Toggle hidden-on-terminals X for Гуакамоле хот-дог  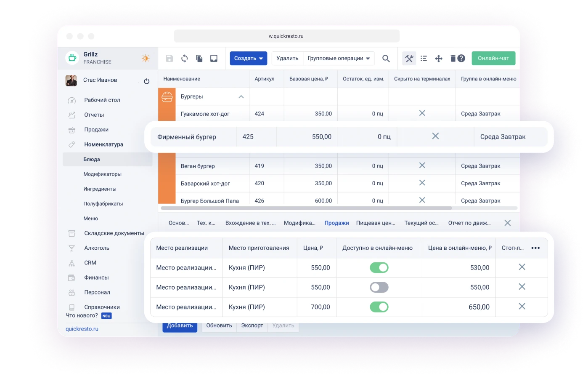coord(422,113)
